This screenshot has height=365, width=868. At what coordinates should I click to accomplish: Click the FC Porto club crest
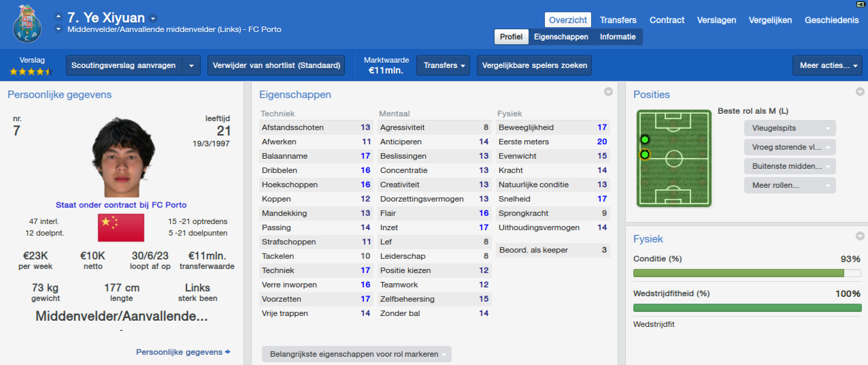[27, 24]
